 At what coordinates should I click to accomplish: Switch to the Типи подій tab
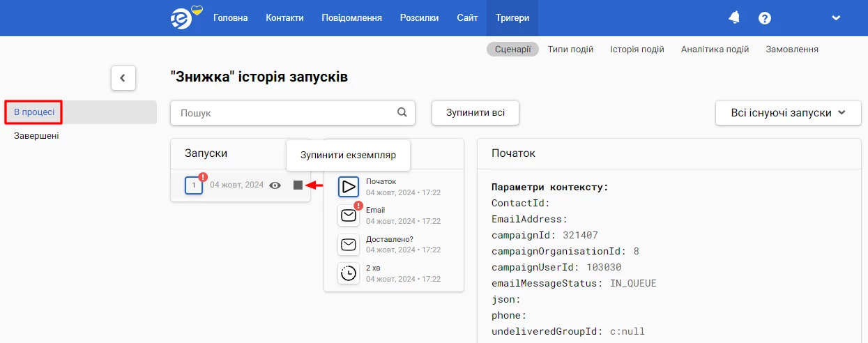point(570,49)
